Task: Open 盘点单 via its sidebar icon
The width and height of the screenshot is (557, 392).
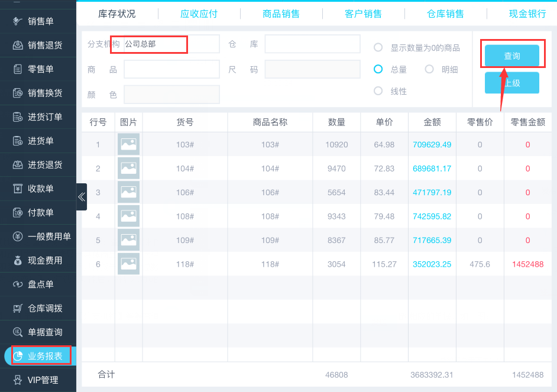Action: click(x=18, y=284)
